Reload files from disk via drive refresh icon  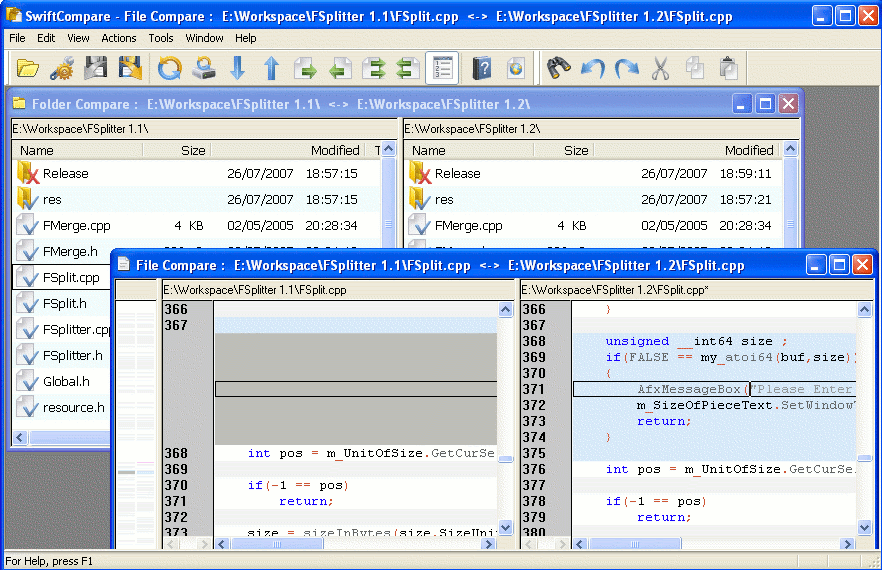204,68
